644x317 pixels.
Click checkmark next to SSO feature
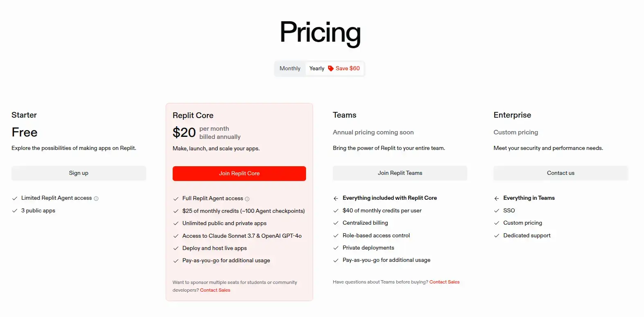[x=497, y=211]
